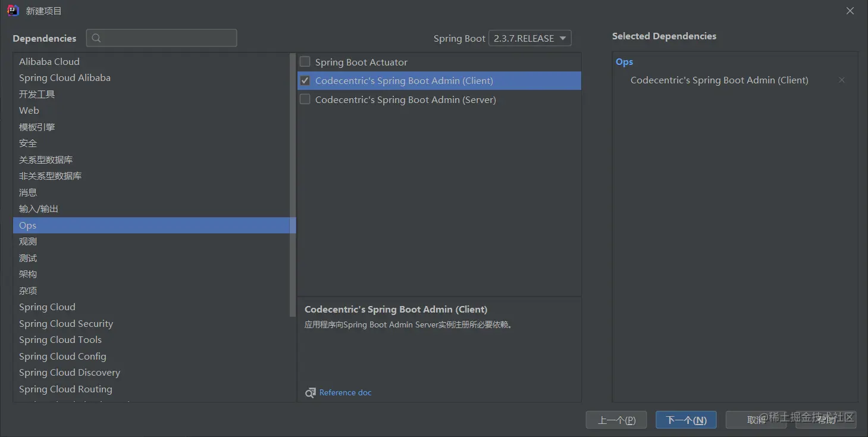The width and height of the screenshot is (868, 437).
Task: Click the search magnifier icon in Dependencies
Action: [x=96, y=38]
